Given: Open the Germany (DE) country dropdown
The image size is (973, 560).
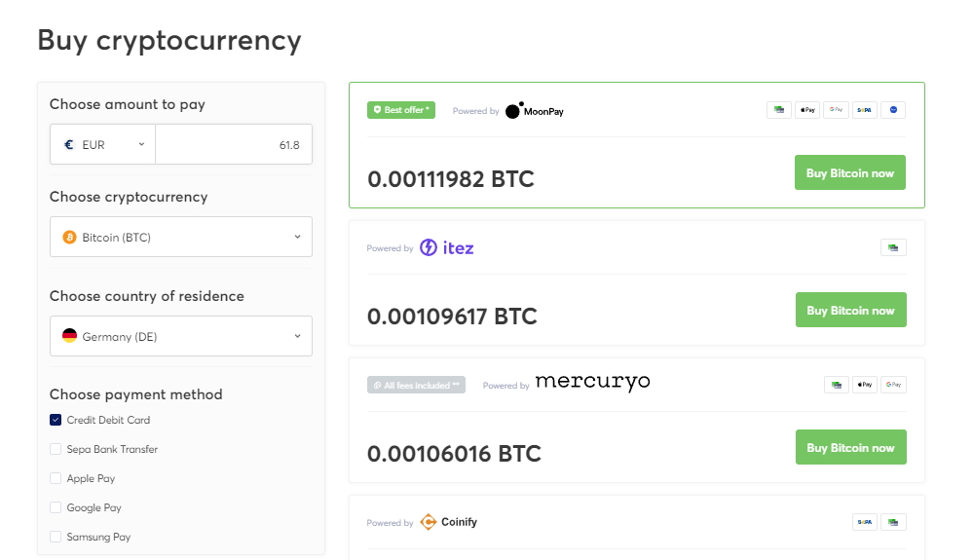Looking at the screenshot, I should coord(181,336).
